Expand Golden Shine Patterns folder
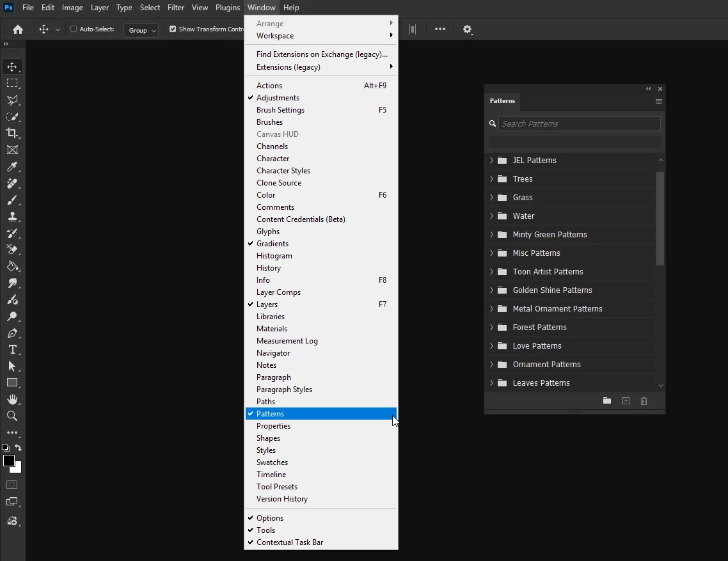Viewport: 728px width, 561px height. 491,290
